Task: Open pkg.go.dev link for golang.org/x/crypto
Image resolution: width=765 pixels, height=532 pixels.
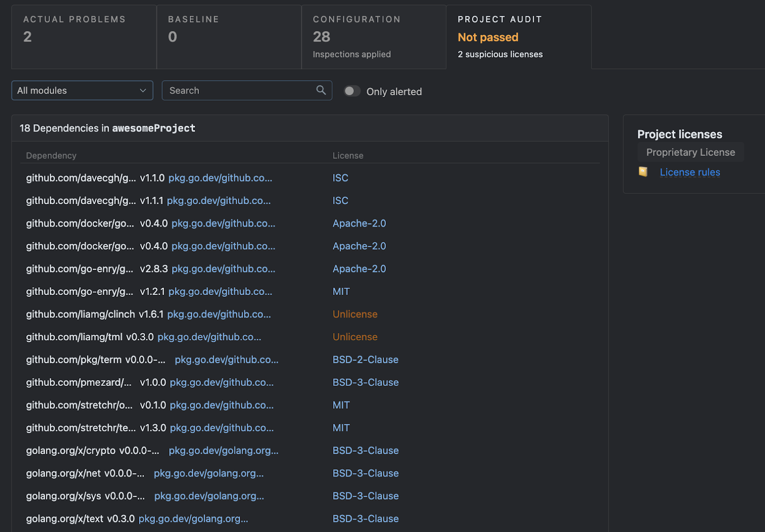Action: click(224, 450)
